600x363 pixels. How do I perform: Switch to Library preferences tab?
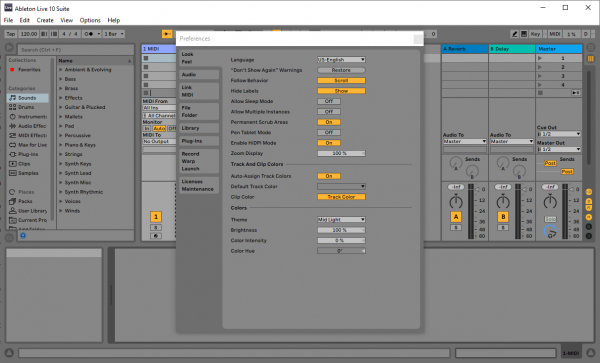[199, 128]
